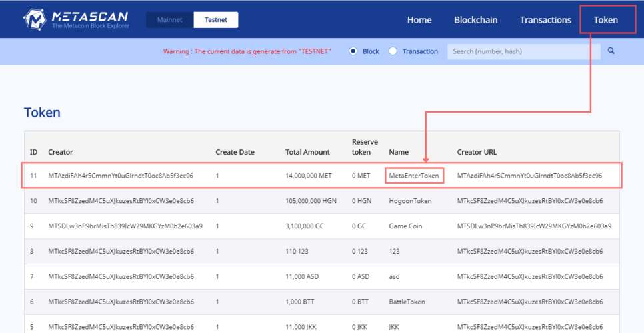The image size is (644, 333).
Task: Click the ID 8 cell
Action: (32, 251)
